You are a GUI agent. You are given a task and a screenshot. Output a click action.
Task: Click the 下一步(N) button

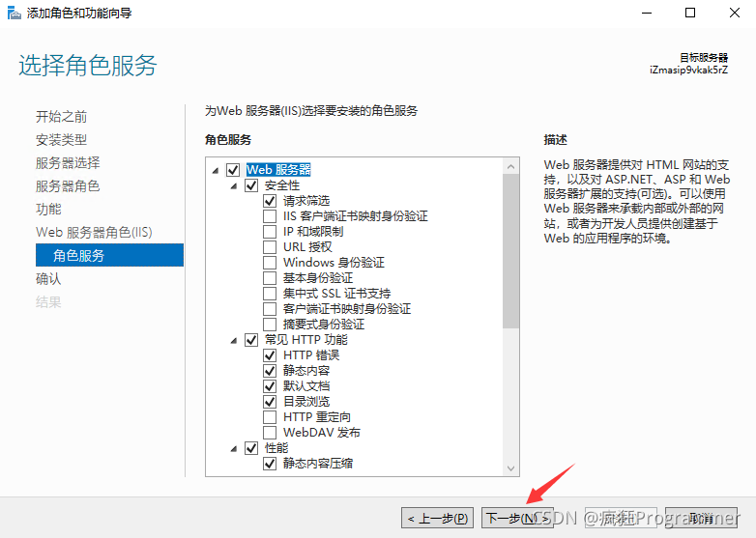pyautogui.click(x=514, y=519)
